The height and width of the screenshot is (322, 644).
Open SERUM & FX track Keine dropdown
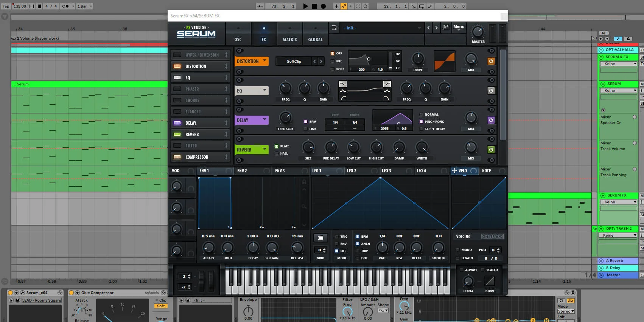point(618,64)
